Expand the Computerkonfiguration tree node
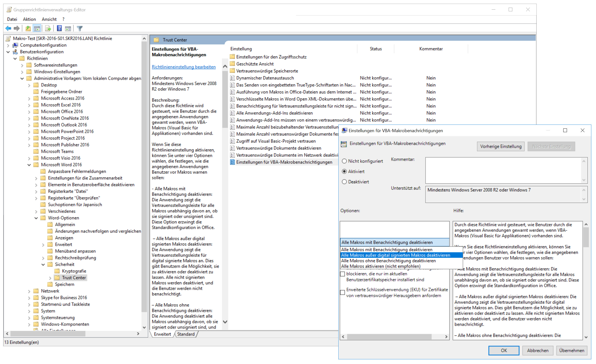The width and height of the screenshot is (596, 364). pos(8,45)
